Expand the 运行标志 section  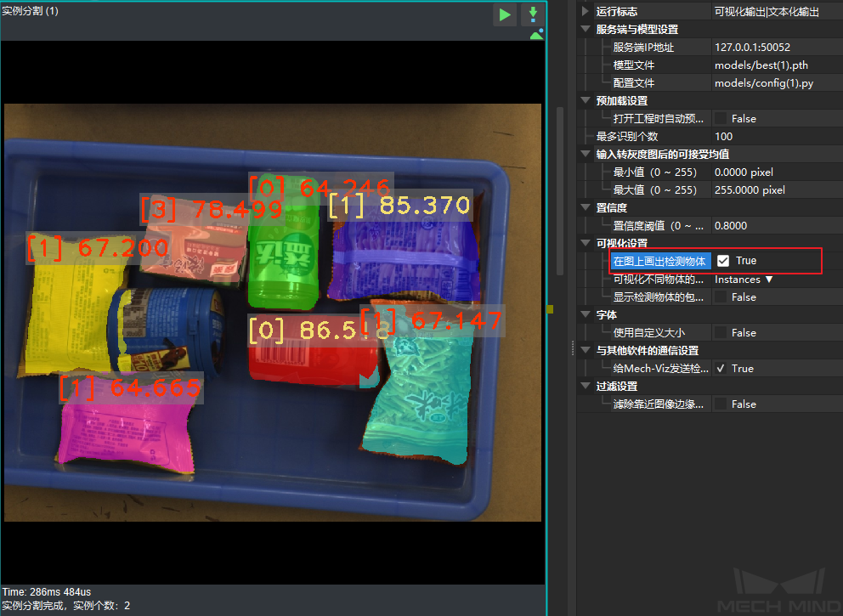[586, 11]
